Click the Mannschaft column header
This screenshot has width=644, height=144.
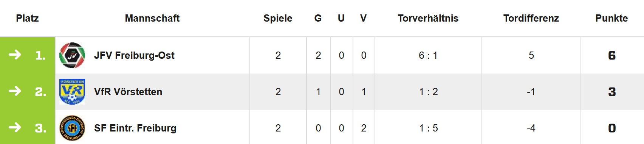coord(152,18)
